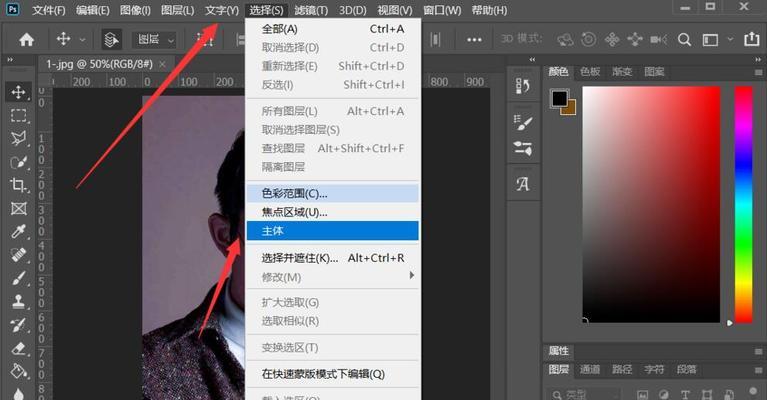The width and height of the screenshot is (767, 400).
Task: Pick a color in the red color field
Action: [x=651, y=204]
